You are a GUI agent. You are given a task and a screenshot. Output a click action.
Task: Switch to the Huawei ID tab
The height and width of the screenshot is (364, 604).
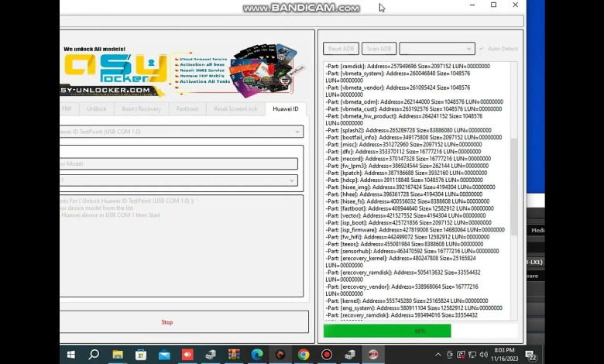(285, 109)
